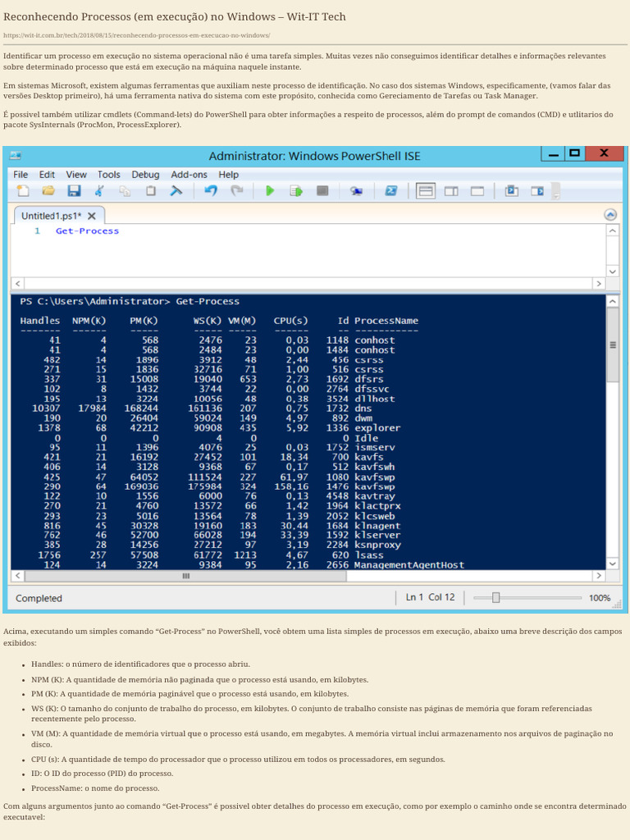Click the New script icon
Image resolution: width=630 pixels, height=840 pixels.
[23, 191]
